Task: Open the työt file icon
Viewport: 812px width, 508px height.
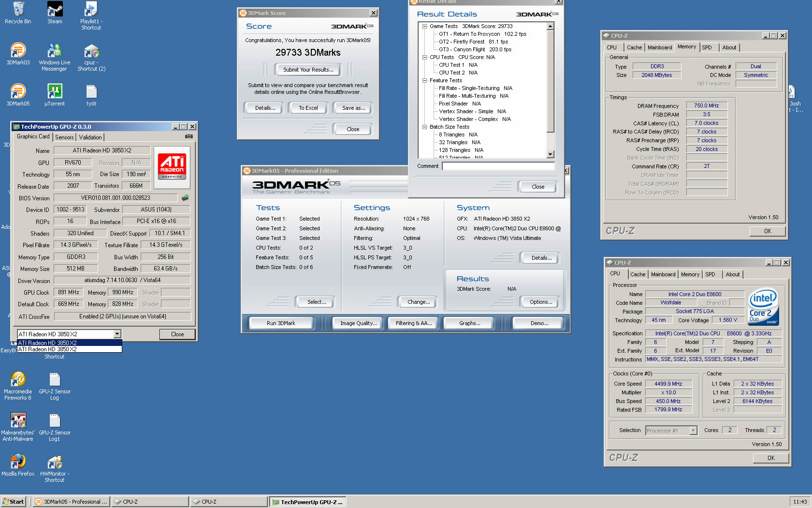Action: coord(91,95)
